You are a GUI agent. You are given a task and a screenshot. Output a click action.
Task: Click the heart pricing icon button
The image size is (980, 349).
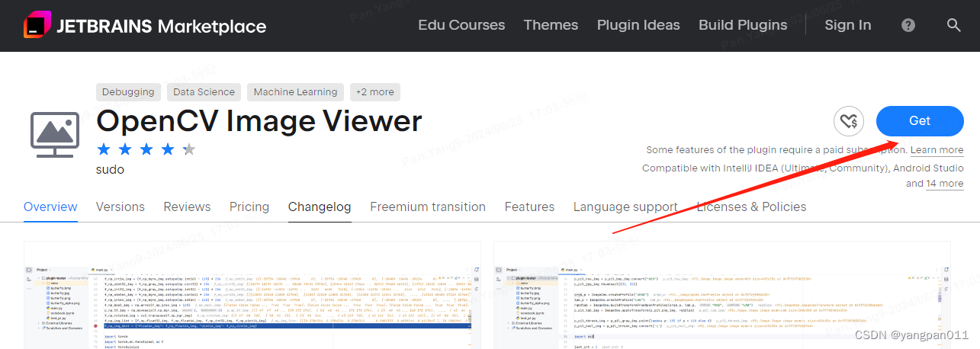click(848, 120)
